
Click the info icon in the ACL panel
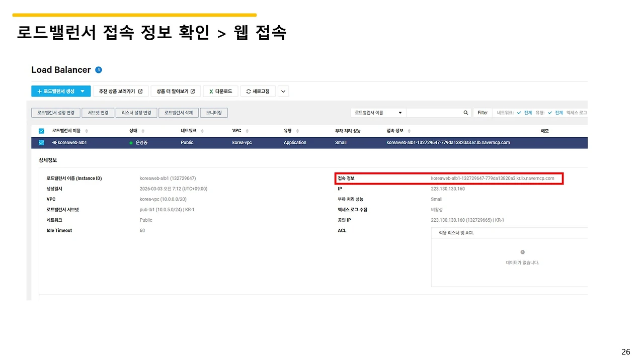522,252
